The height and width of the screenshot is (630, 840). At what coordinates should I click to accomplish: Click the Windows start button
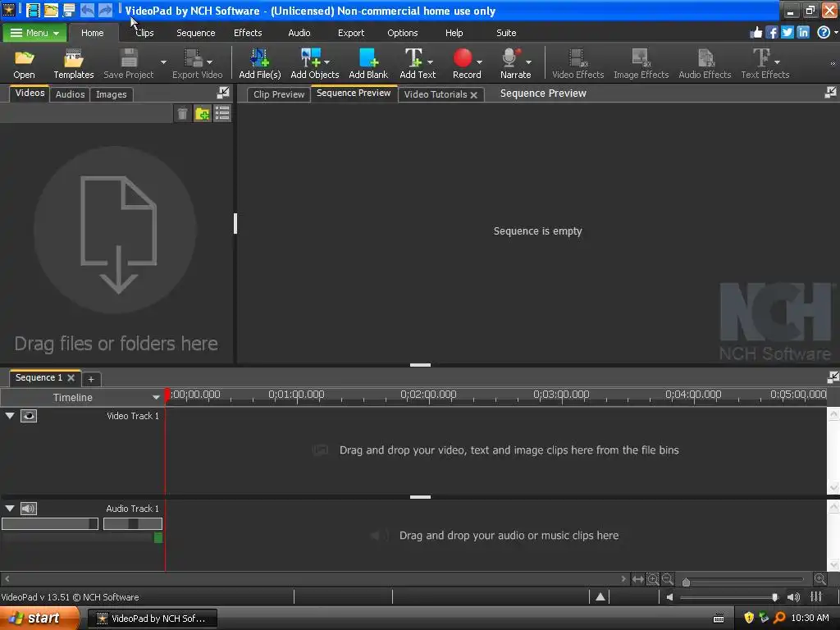[39, 619]
